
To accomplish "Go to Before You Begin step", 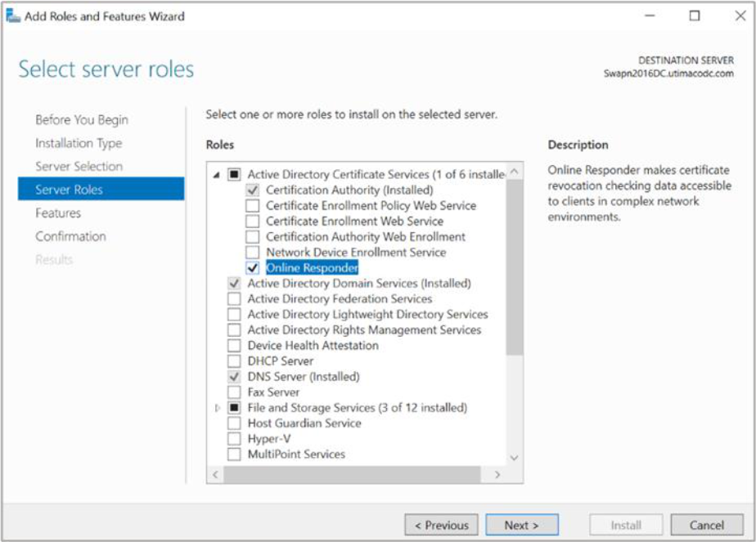I will click(82, 119).
